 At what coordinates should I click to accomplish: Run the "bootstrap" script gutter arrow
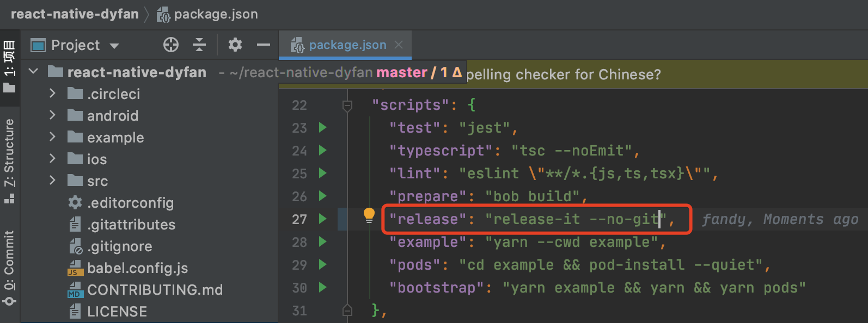pos(322,287)
